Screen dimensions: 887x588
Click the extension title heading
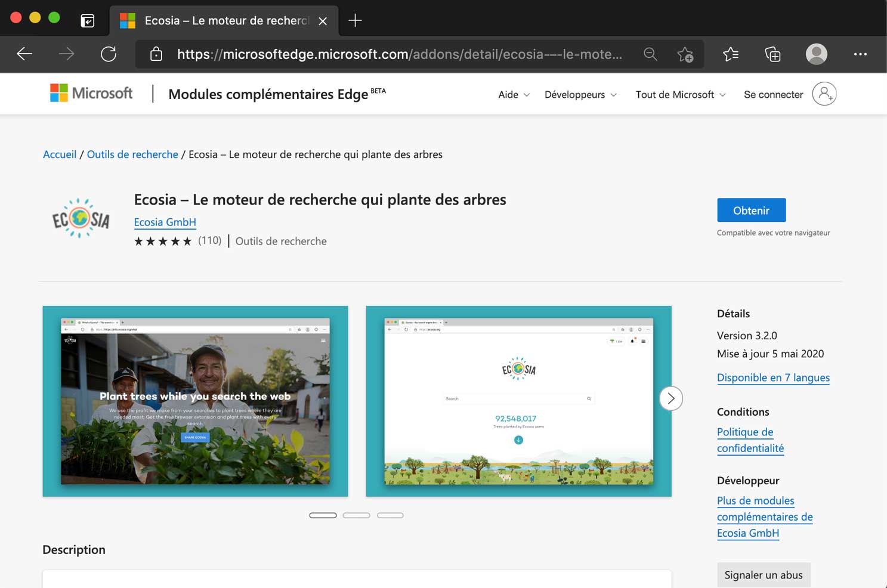pos(320,199)
